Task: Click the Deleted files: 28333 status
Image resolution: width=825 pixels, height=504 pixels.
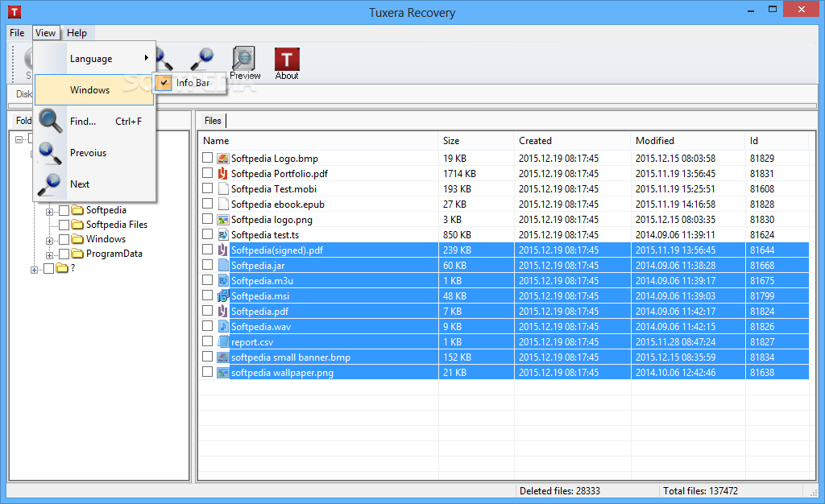Action: [x=559, y=491]
